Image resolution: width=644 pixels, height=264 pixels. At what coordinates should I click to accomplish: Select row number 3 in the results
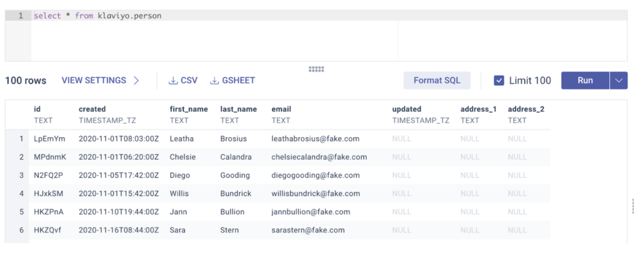coord(21,175)
